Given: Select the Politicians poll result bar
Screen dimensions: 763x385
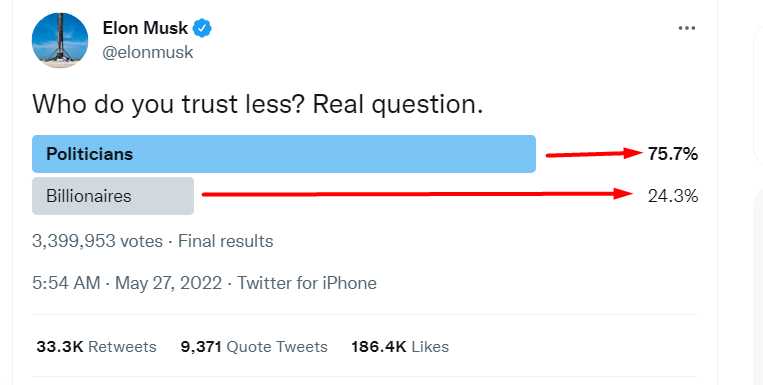Looking at the screenshot, I should coord(284,154).
